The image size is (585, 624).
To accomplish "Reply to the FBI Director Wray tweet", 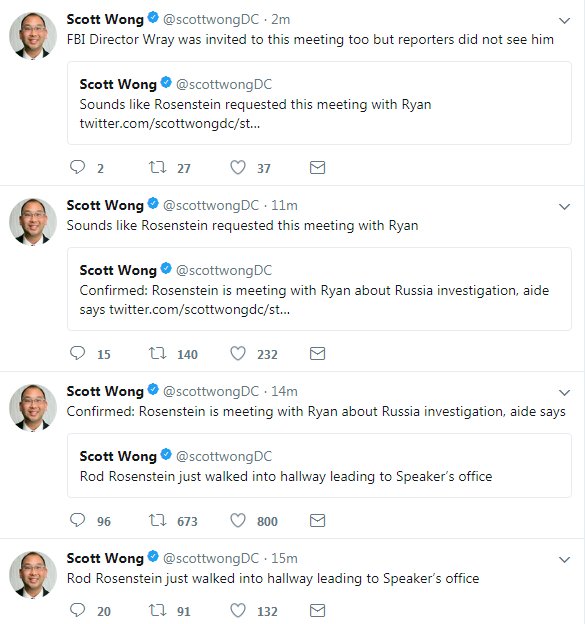I will click(78, 167).
